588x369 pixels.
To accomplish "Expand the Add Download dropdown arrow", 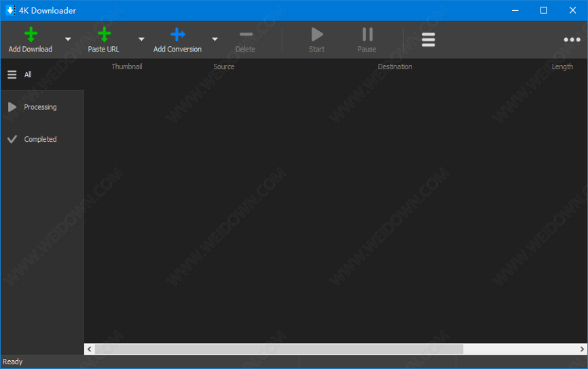I will (x=68, y=39).
